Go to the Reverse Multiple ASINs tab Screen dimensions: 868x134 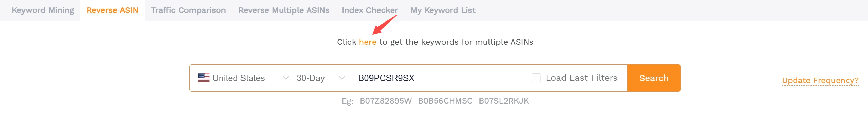point(284,10)
